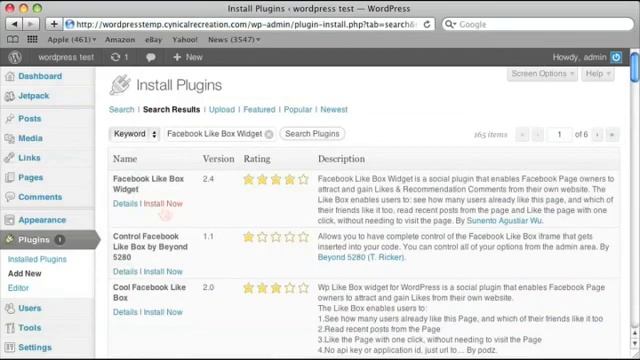Click the Posts pin icon in sidebar
640x360 pixels.
10,118
